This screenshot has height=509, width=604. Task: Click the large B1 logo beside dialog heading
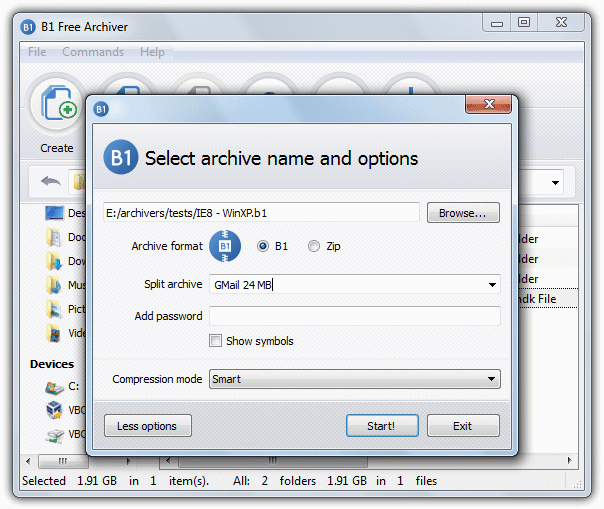pyautogui.click(x=121, y=157)
